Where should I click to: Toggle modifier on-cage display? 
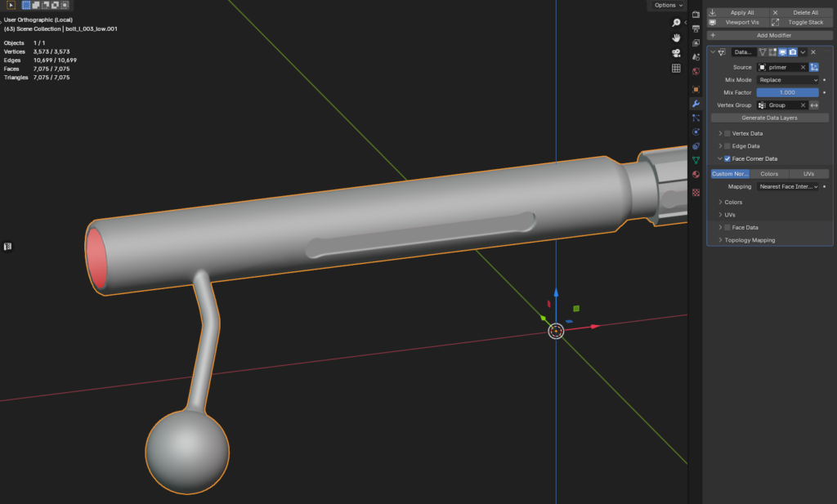pos(763,52)
